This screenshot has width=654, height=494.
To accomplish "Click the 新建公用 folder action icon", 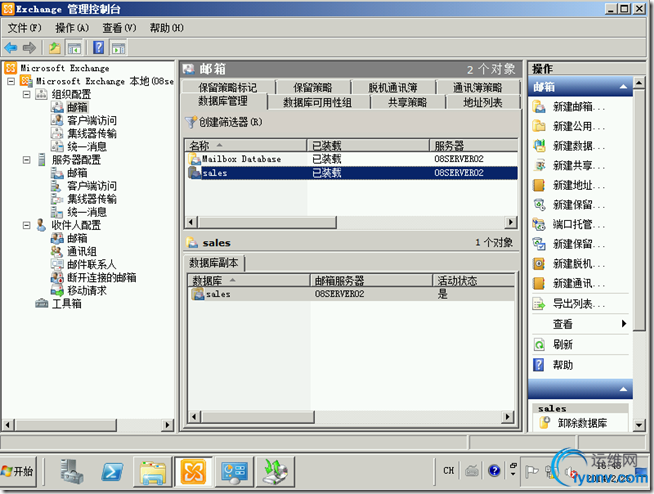I will pos(539,126).
